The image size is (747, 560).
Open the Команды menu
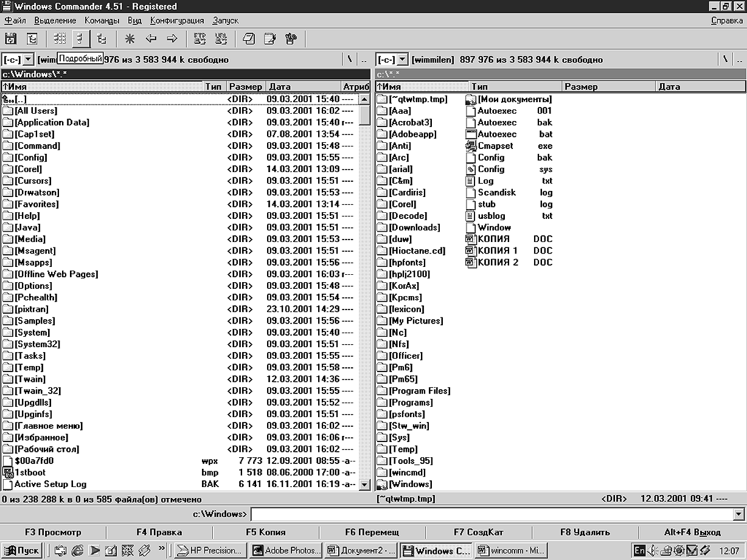(102, 21)
